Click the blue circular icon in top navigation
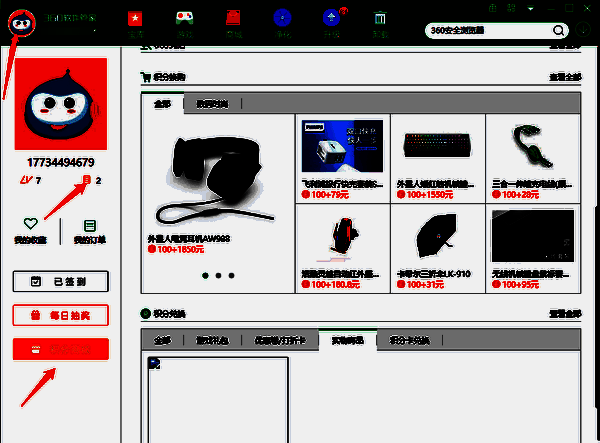 click(x=283, y=21)
